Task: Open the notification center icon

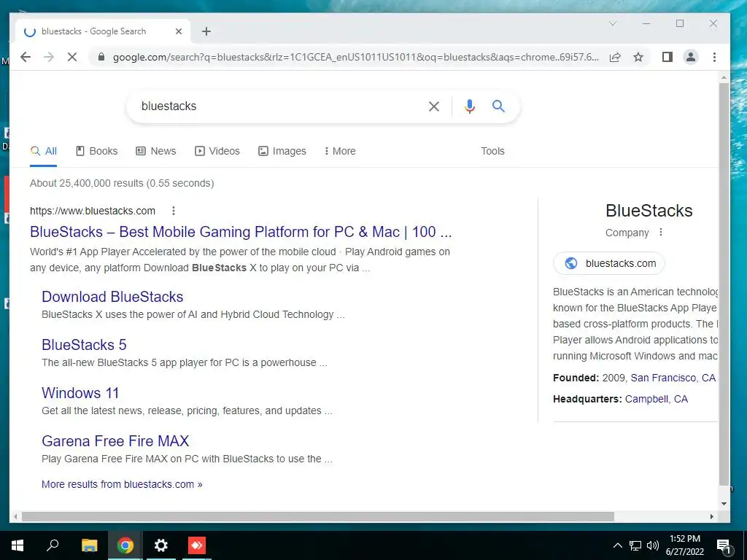Action: (x=724, y=546)
